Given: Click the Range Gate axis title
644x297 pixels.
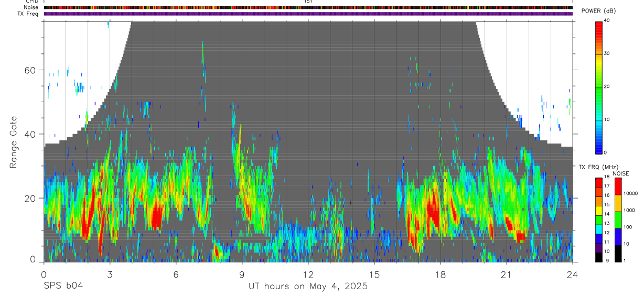Looking at the screenshot, I should [14, 141].
